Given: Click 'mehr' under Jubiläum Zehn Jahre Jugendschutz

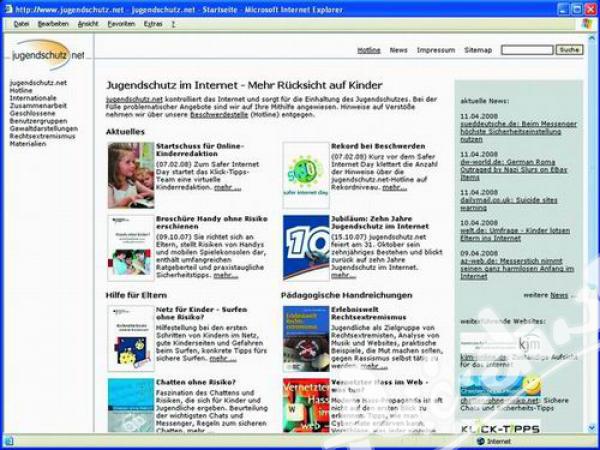Looking at the screenshot, I should point(343,276).
